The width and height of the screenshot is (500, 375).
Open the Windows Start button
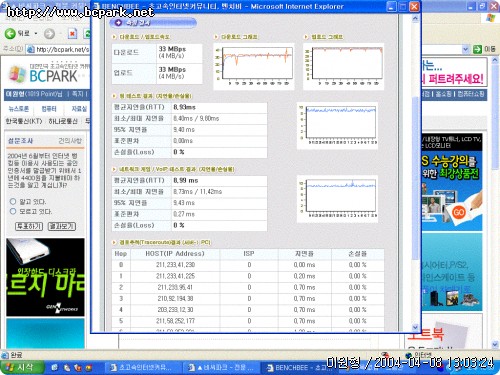[x=22, y=367]
